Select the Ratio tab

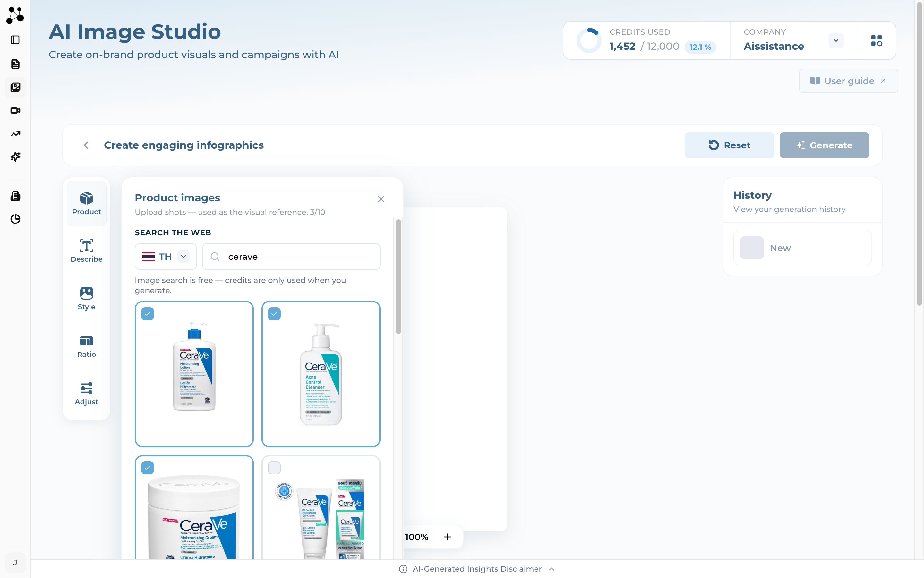pyautogui.click(x=87, y=346)
